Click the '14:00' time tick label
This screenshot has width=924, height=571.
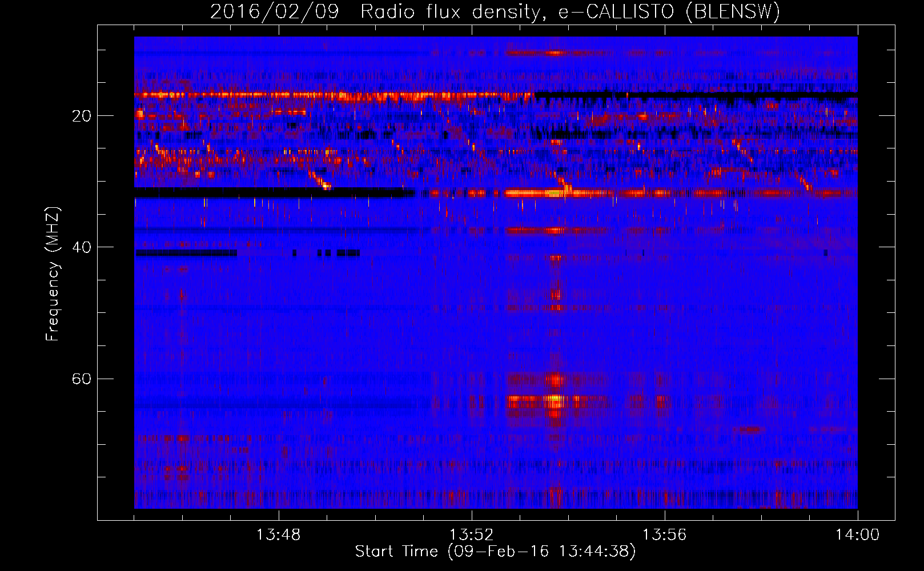857,535
